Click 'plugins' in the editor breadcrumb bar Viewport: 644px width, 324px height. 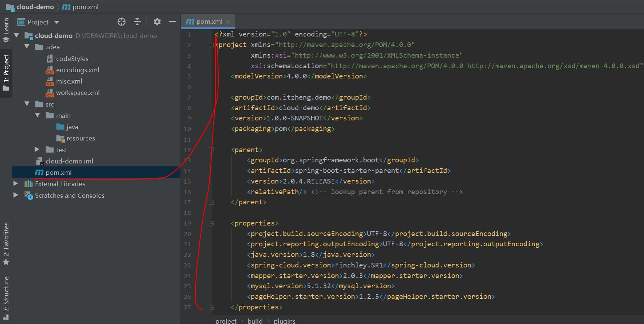(285, 321)
